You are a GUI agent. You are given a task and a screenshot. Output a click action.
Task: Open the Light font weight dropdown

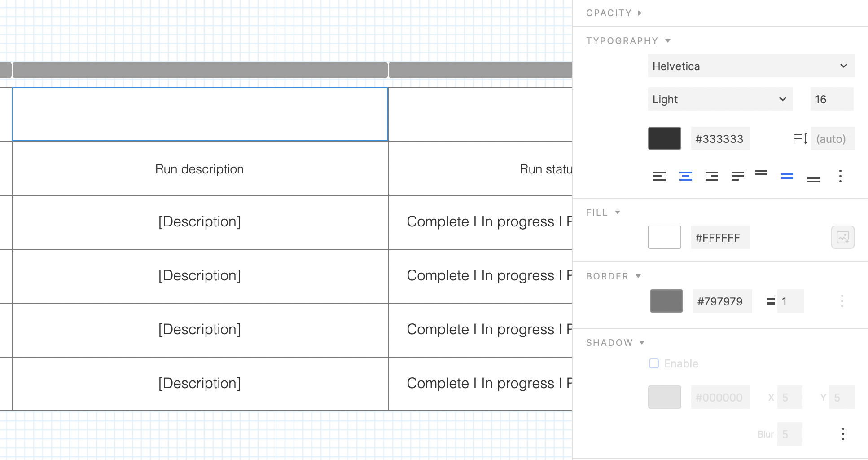point(720,99)
